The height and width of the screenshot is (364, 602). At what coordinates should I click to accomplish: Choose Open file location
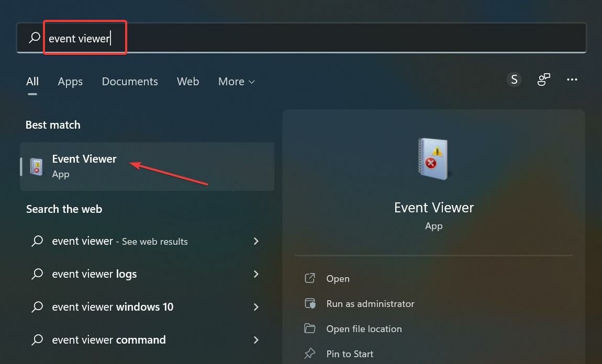[x=364, y=329]
